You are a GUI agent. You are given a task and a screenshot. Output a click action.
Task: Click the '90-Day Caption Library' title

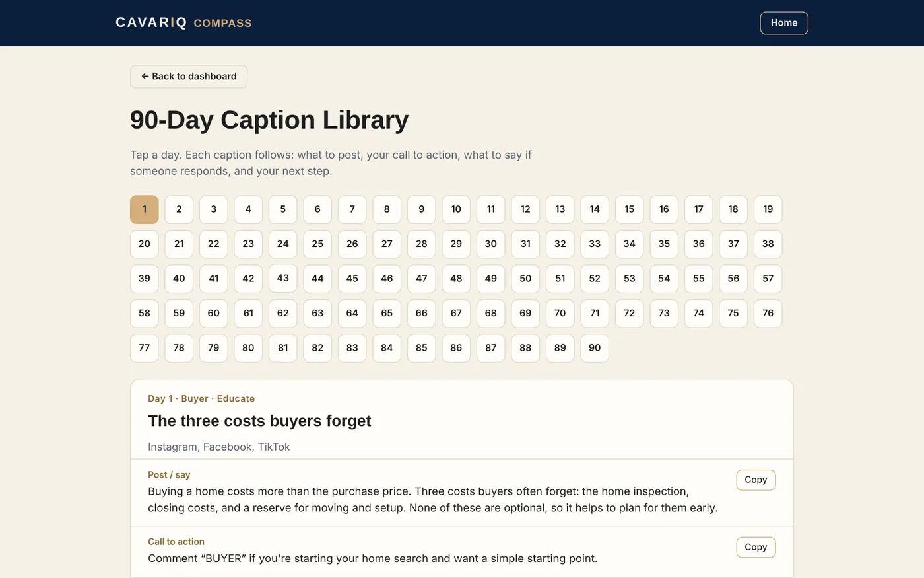pyautogui.click(x=269, y=120)
